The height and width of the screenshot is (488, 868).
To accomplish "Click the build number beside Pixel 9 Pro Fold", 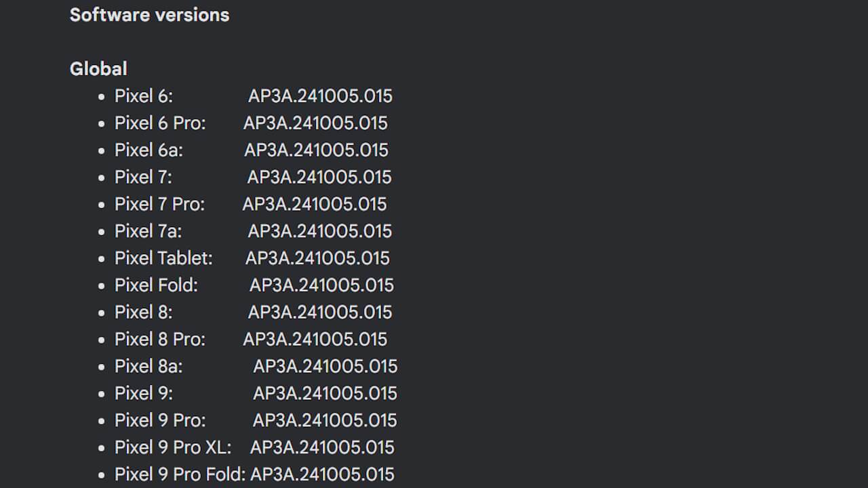I will click(322, 474).
